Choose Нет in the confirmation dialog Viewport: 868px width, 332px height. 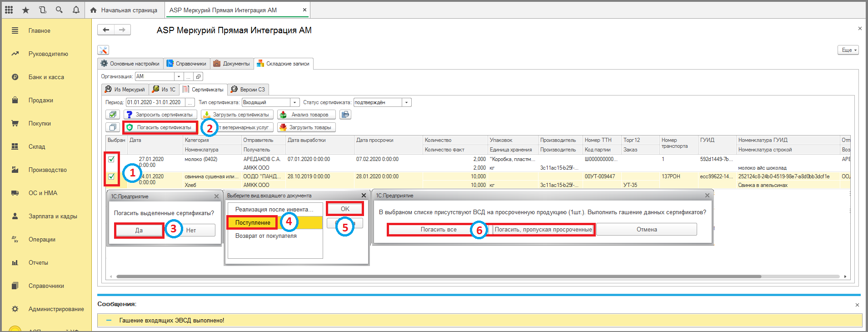tap(191, 230)
